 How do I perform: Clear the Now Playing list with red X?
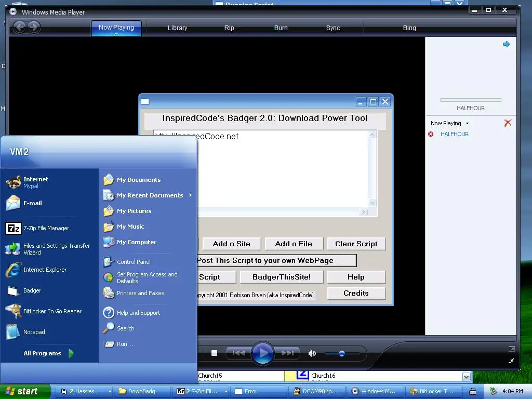(508, 123)
